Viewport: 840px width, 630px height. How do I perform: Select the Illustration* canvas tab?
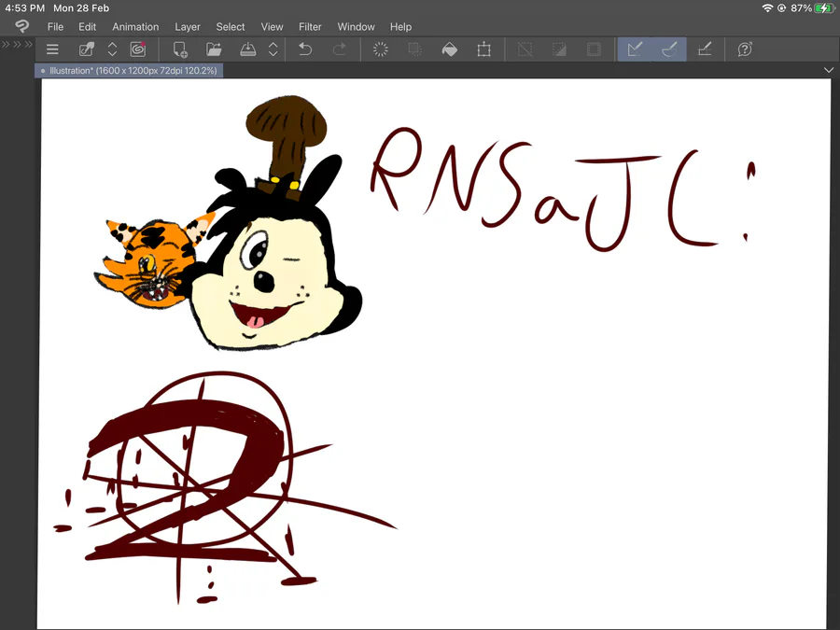(129, 71)
